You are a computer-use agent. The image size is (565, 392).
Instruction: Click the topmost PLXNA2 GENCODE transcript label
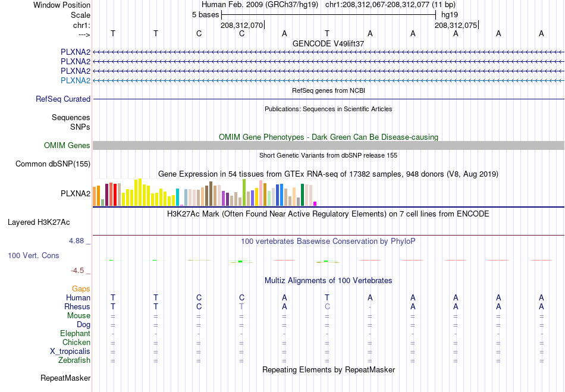[76, 52]
